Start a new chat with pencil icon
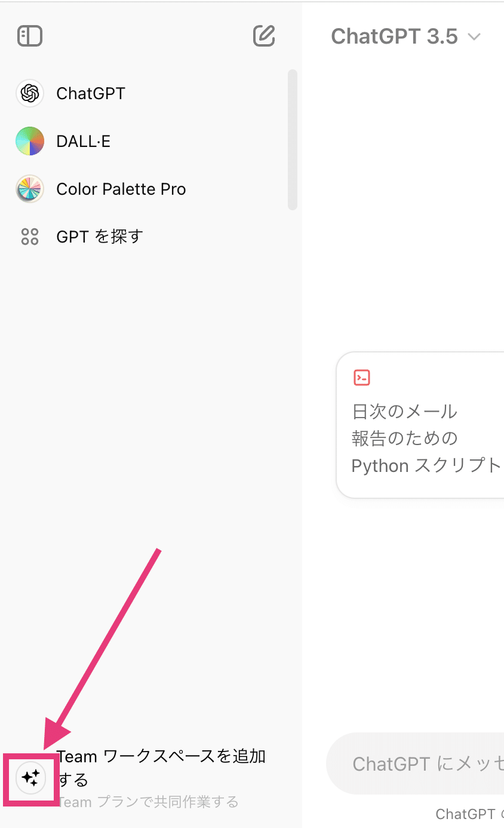The height and width of the screenshot is (828, 504). [264, 36]
